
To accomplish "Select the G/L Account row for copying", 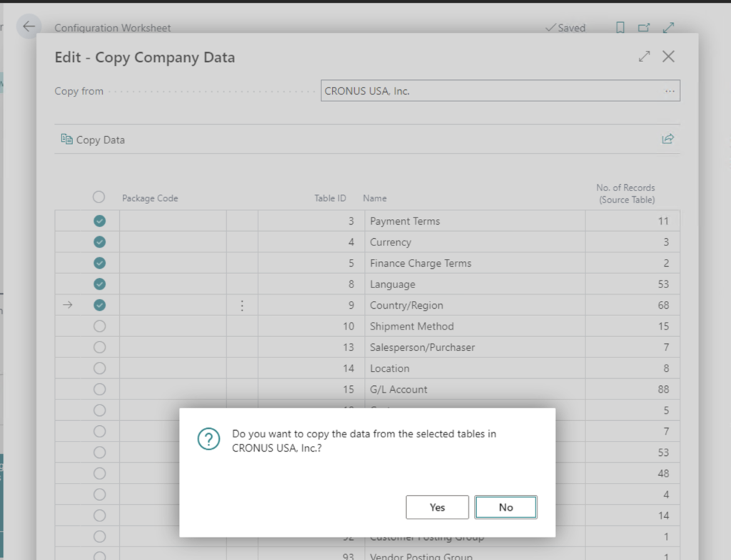I will tap(99, 389).
